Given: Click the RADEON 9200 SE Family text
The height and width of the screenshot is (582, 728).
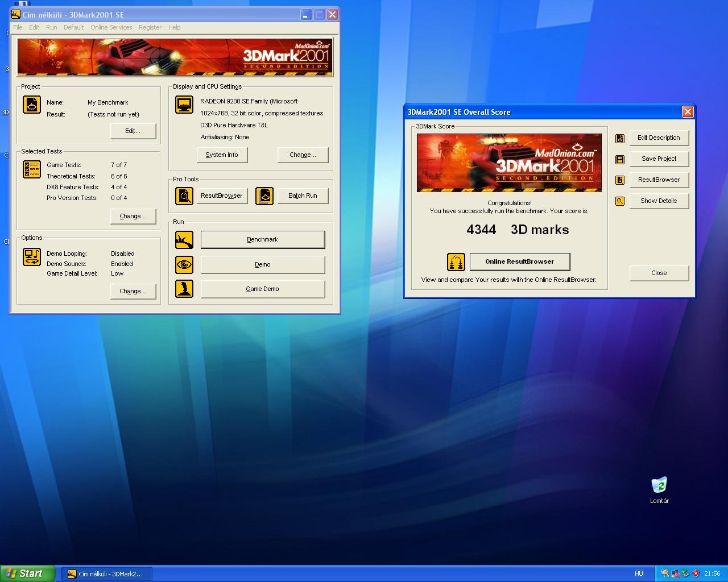Looking at the screenshot, I should click(249, 101).
